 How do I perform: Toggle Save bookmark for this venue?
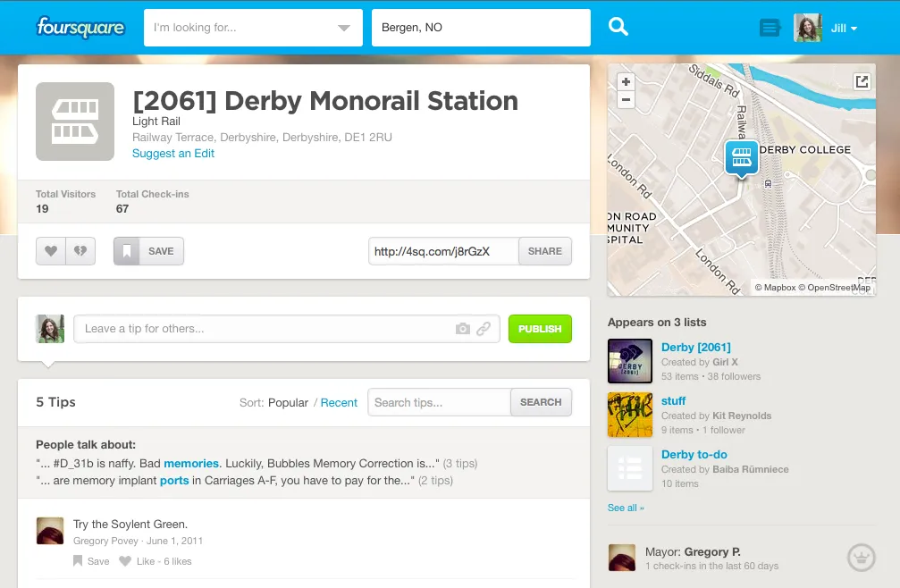pyautogui.click(x=148, y=251)
